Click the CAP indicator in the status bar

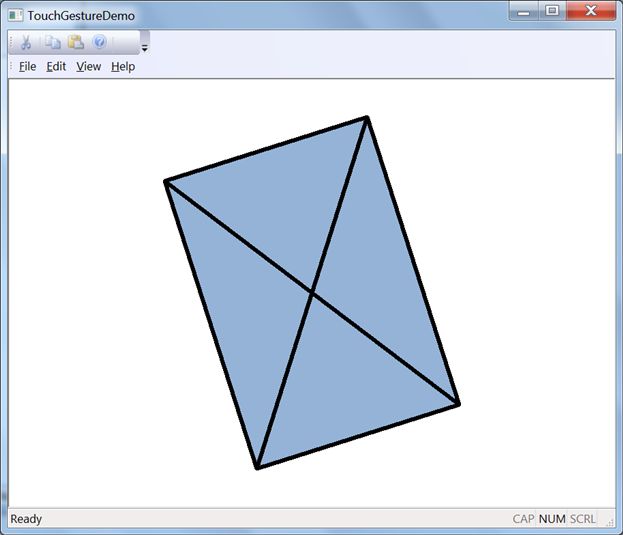(523, 519)
